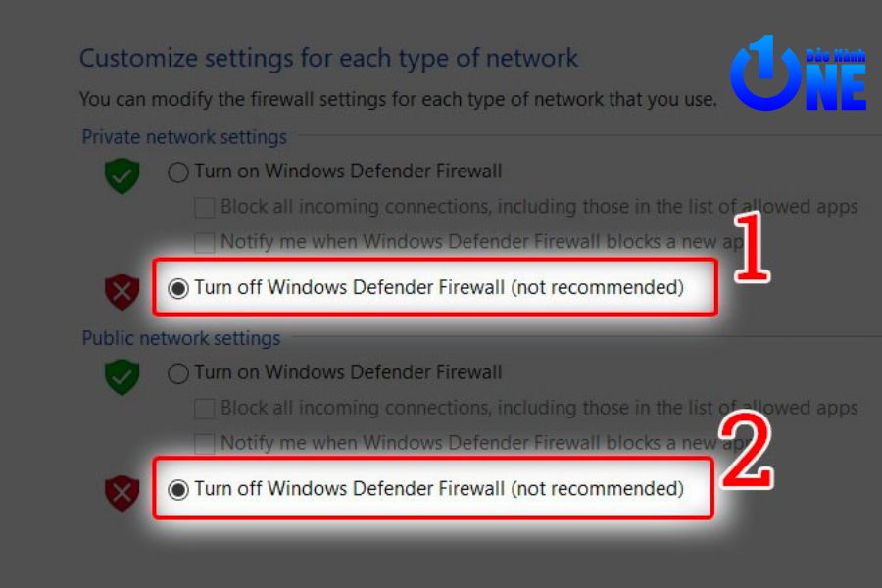The width and height of the screenshot is (882, 588).
Task: Click the red shield icon under Private network settings
Action: (x=122, y=291)
